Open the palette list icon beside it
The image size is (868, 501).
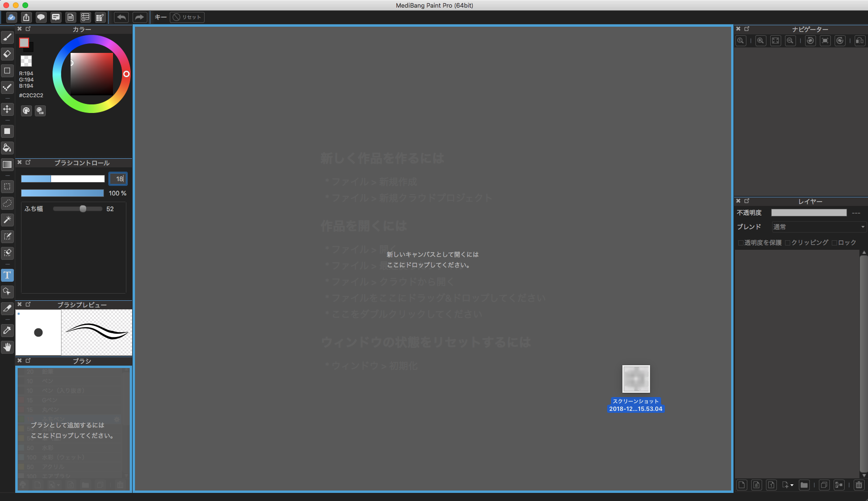point(41,111)
